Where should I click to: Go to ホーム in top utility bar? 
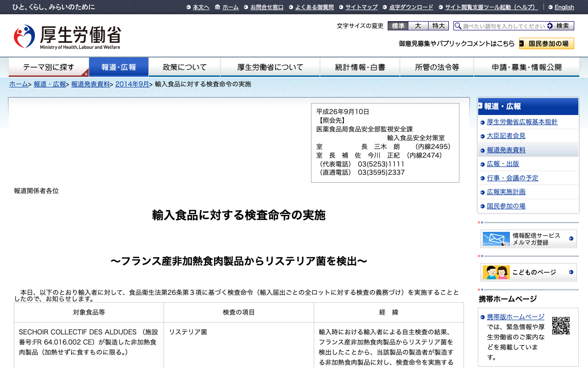(230, 7)
